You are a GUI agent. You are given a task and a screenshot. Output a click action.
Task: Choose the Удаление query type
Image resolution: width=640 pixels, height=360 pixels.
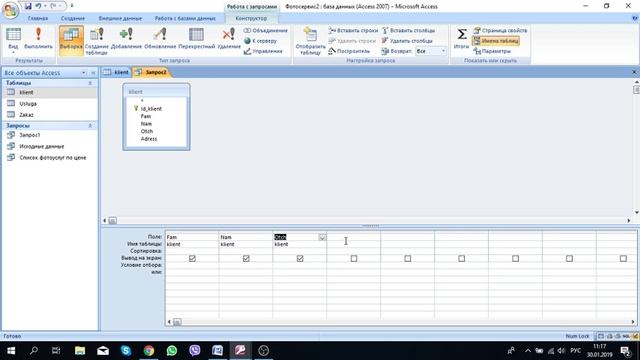[x=229, y=39]
